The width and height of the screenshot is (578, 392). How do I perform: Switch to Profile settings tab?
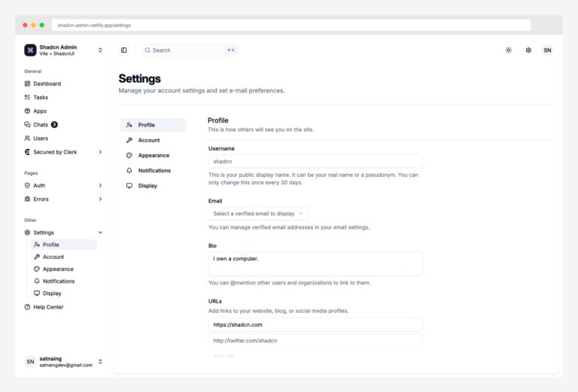[x=154, y=125]
